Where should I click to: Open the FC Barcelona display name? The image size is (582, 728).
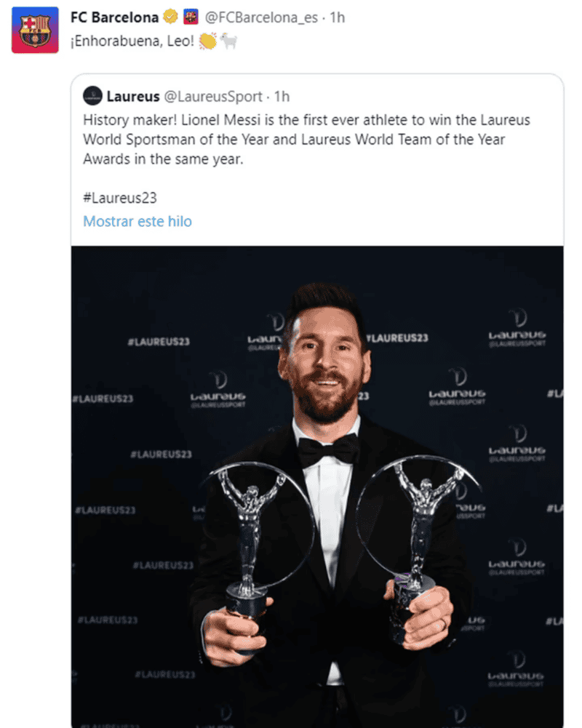[114, 17]
